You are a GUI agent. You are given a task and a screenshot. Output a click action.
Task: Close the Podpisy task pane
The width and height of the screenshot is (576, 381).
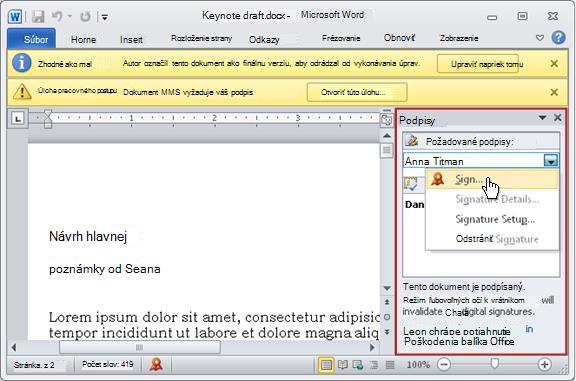(558, 118)
